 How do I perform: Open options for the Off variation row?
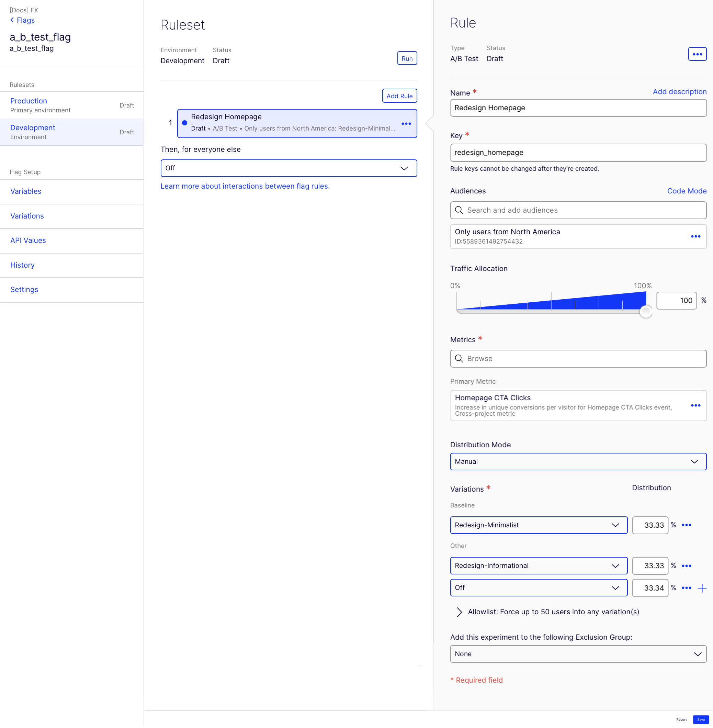686,588
